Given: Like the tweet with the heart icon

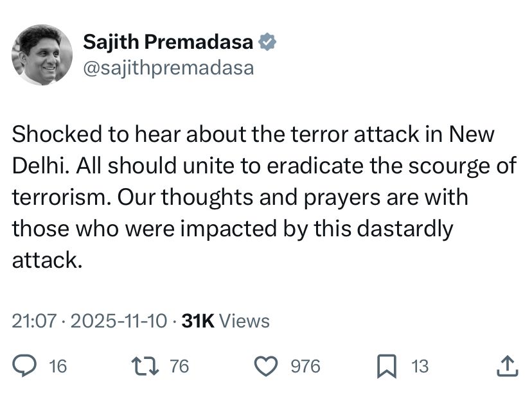Looking at the screenshot, I should (265, 366).
